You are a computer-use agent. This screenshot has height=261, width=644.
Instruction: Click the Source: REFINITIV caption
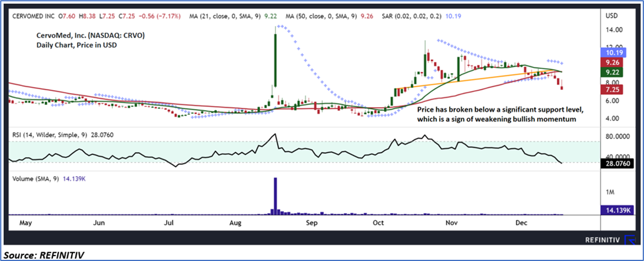pos(44,255)
